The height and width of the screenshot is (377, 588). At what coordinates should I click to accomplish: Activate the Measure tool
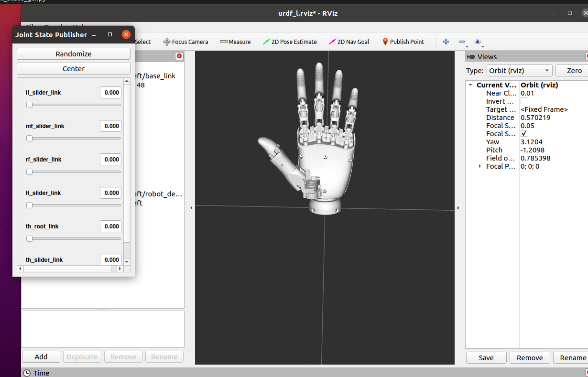click(235, 42)
